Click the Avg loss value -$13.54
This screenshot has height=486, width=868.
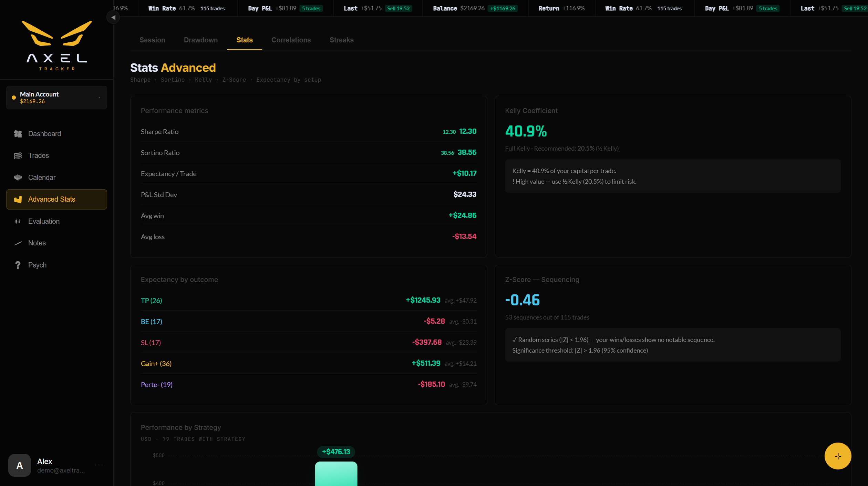tap(464, 236)
